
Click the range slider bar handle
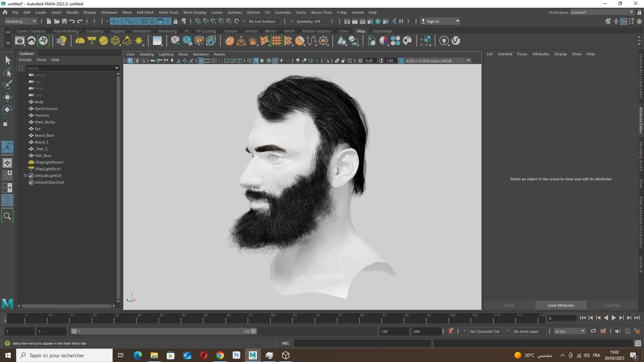point(164,331)
